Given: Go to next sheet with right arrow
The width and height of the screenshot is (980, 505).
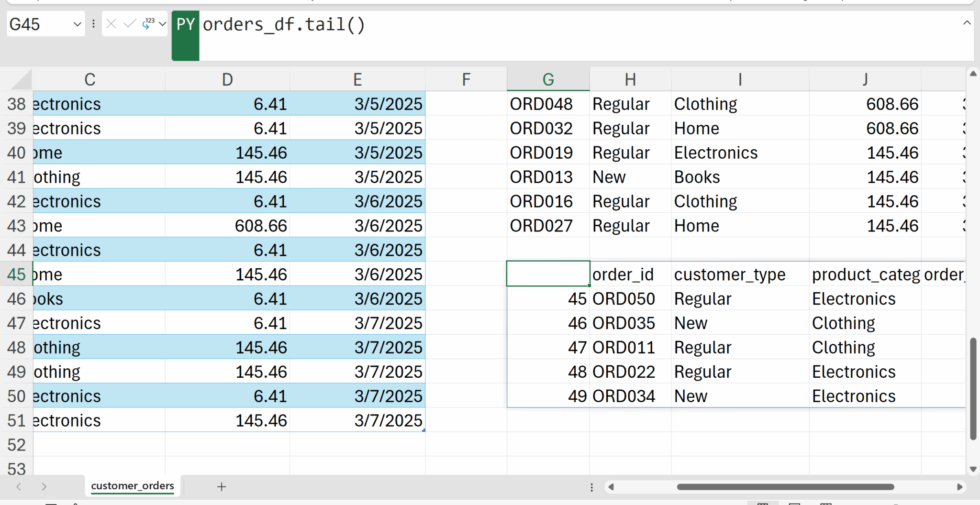Looking at the screenshot, I should pos(44,487).
